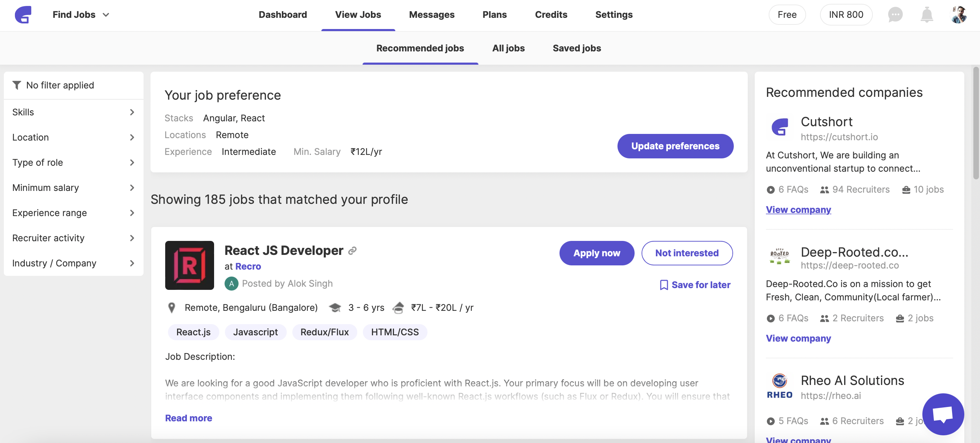The width and height of the screenshot is (980, 443).
Task: Click the FAQs play icon under Cutshort
Action: pos(770,190)
